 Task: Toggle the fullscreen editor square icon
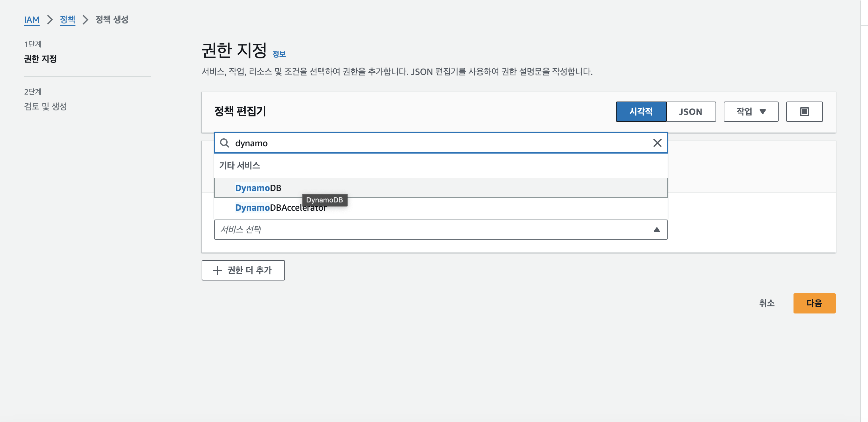point(804,111)
